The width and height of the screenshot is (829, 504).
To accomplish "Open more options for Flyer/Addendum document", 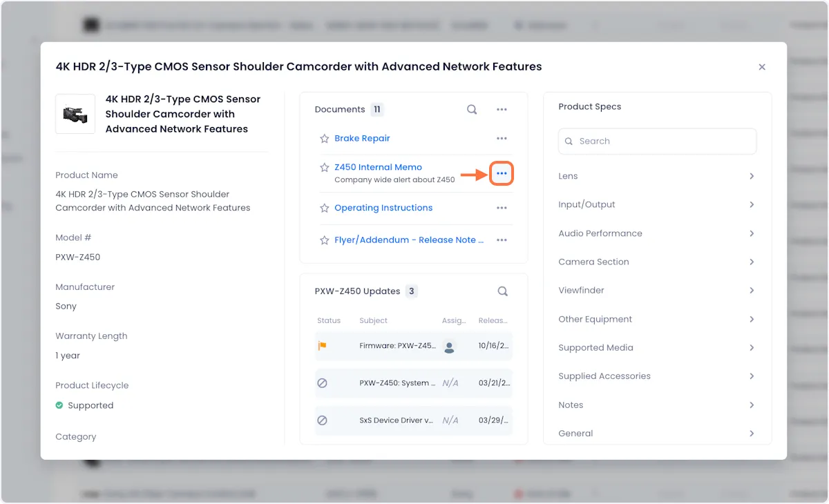I will 502,240.
